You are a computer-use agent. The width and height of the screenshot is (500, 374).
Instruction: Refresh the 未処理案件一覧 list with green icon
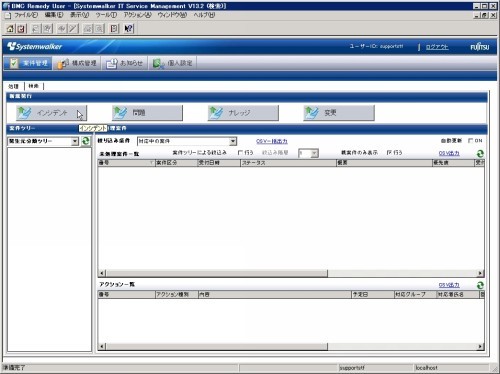coord(480,153)
